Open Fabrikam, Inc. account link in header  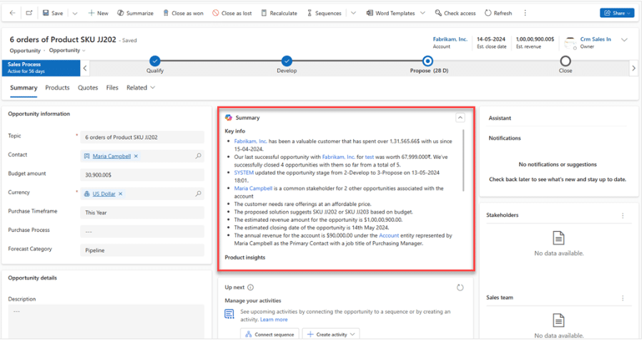coord(450,39)
